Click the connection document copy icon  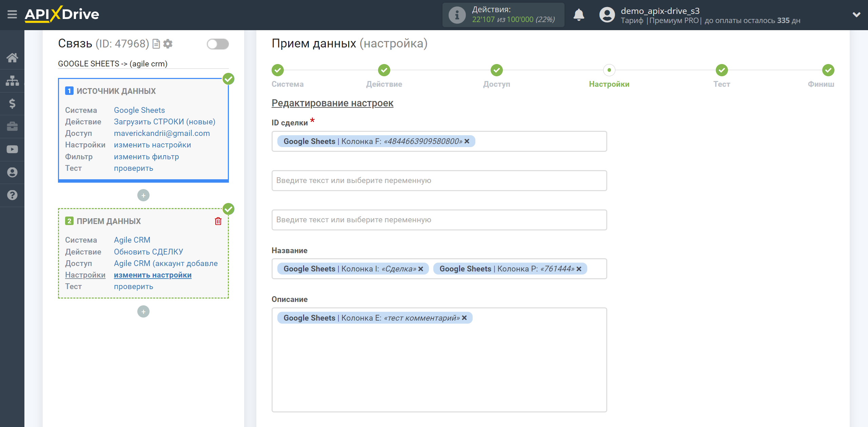[156, 44]
